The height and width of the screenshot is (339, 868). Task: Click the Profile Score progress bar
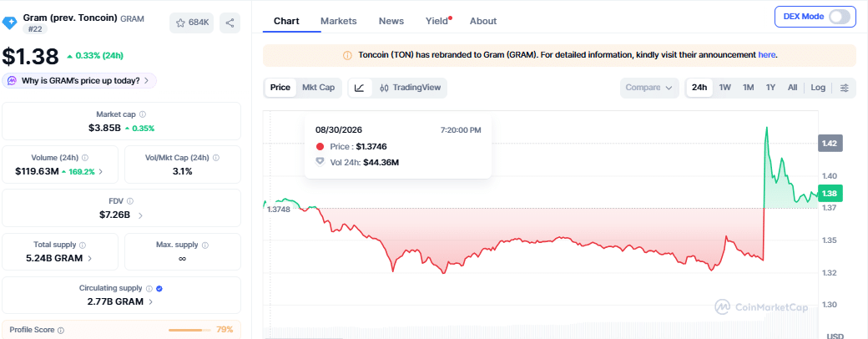pos(189,330)
